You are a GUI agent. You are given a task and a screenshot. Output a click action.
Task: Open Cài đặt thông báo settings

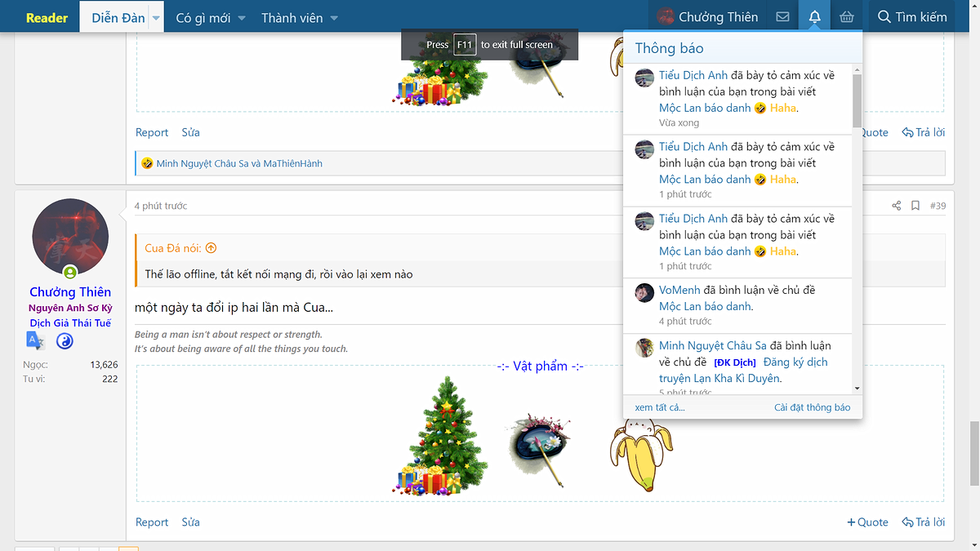coord(812,407)
